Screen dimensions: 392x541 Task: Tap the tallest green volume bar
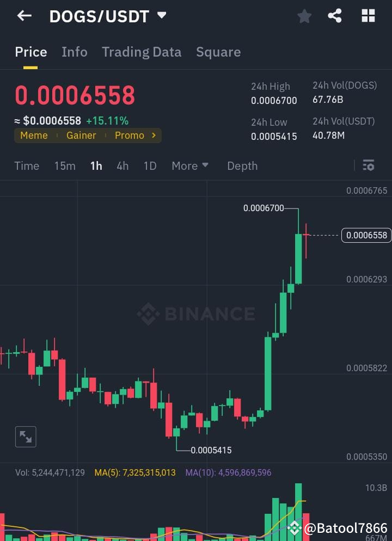(x=298, y=512)
